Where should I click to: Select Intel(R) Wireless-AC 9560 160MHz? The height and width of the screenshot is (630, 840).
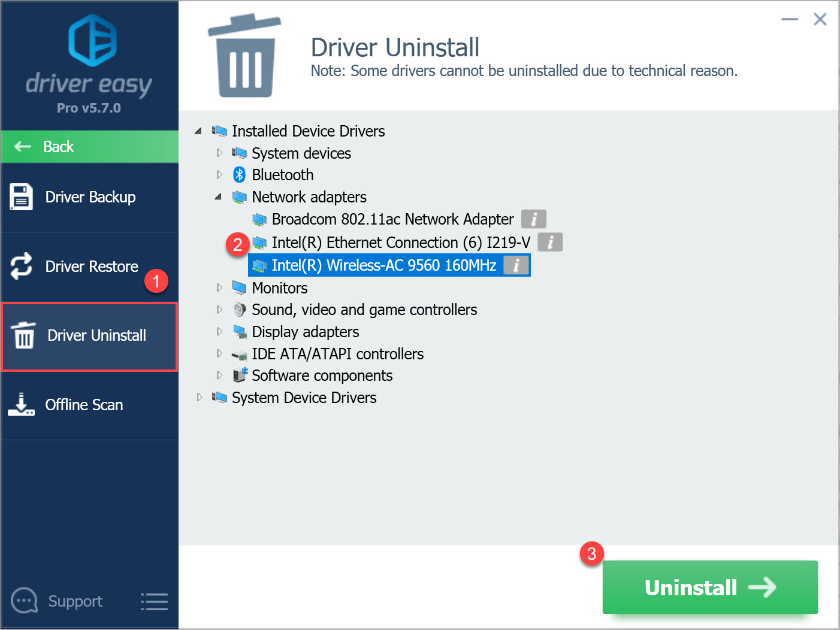point(384,265)
